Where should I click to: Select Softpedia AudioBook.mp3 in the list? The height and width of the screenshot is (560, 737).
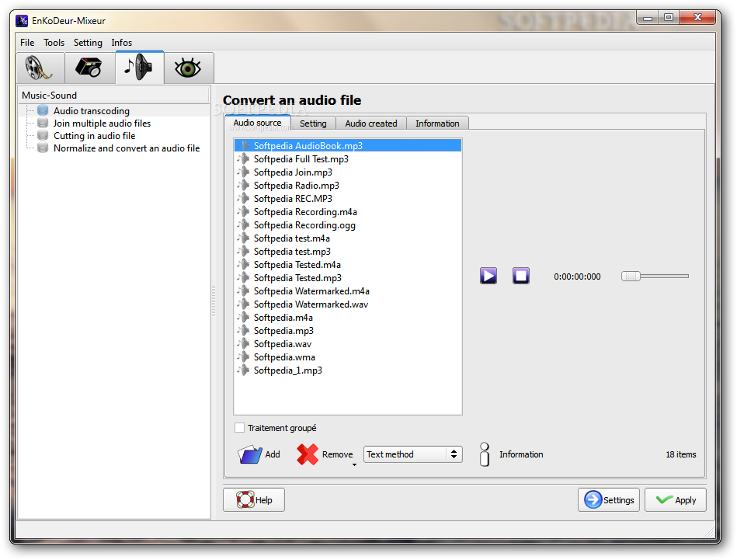coord(348,146)
